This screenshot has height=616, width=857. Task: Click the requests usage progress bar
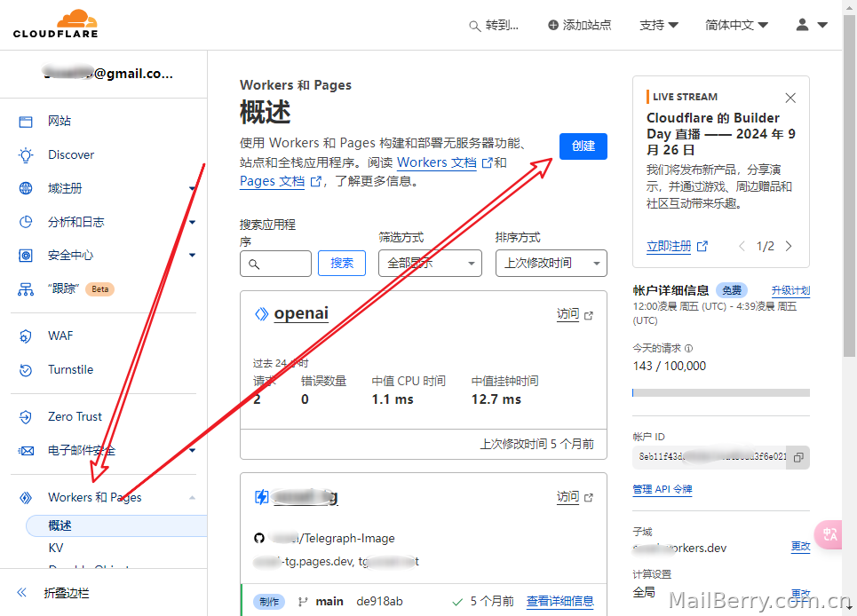pyautogui.click(x=721, y=392)
